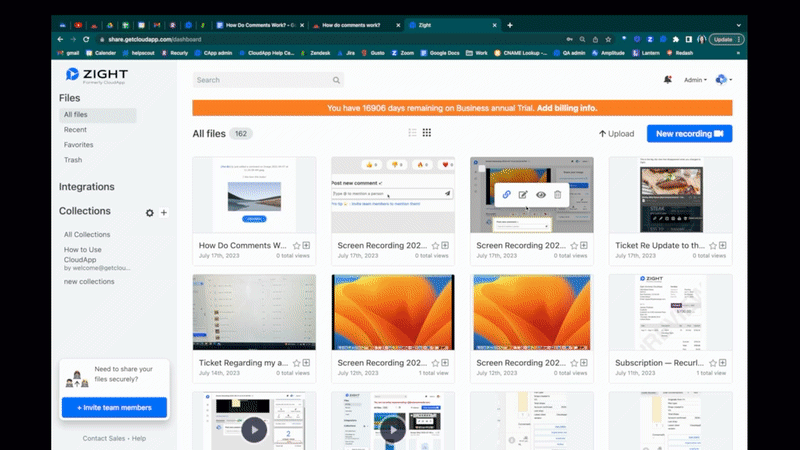
Task: Bookmark this page with star icon
Action: [608, 39]
